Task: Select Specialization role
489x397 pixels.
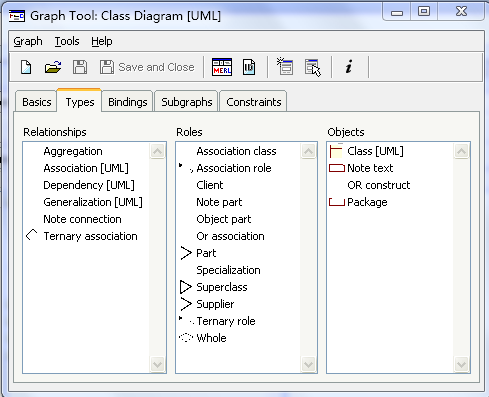Action: [228, 270]
